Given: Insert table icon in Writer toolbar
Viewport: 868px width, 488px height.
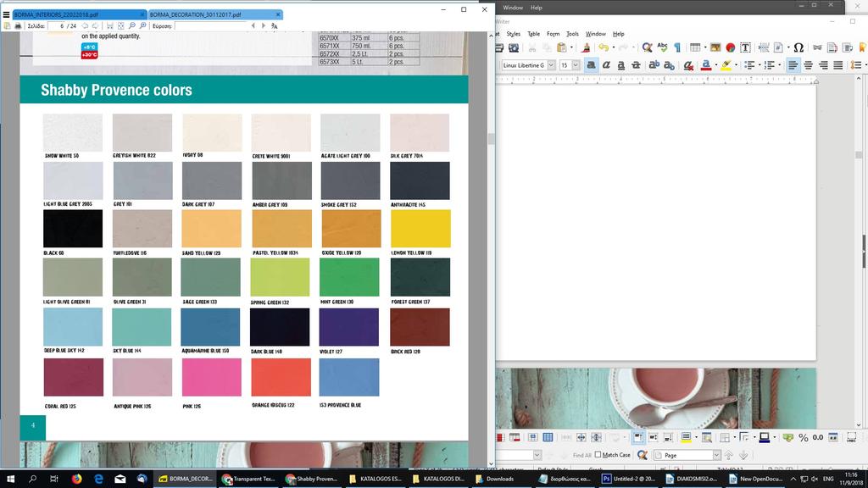Looking at the screenshot, I should click(x=695, y=48).
